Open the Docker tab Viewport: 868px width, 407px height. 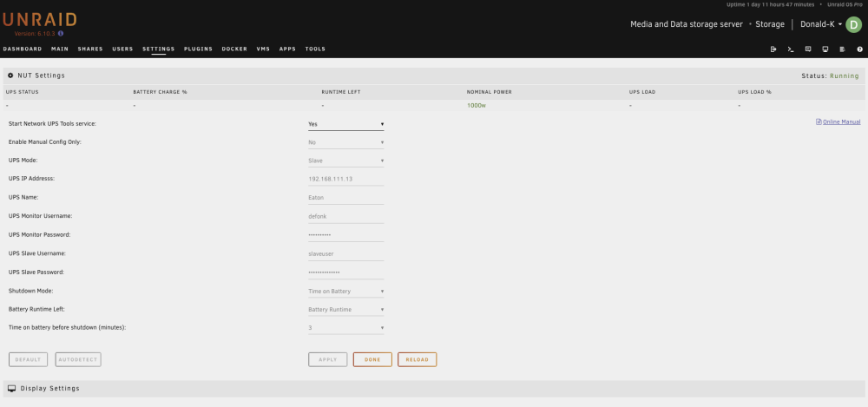234,49
